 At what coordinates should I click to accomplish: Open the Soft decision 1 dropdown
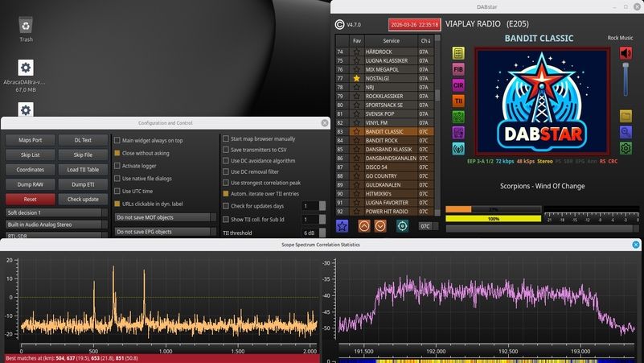55,212
